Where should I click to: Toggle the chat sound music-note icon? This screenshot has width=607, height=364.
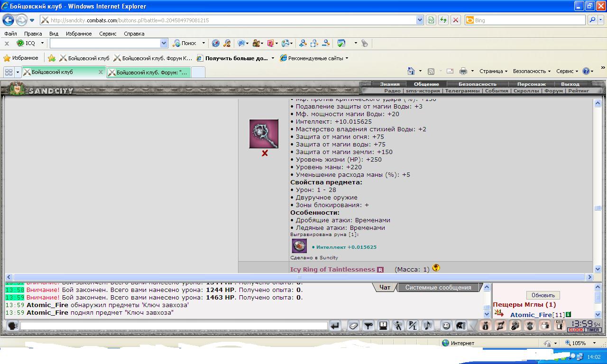(x=427, y=326)
